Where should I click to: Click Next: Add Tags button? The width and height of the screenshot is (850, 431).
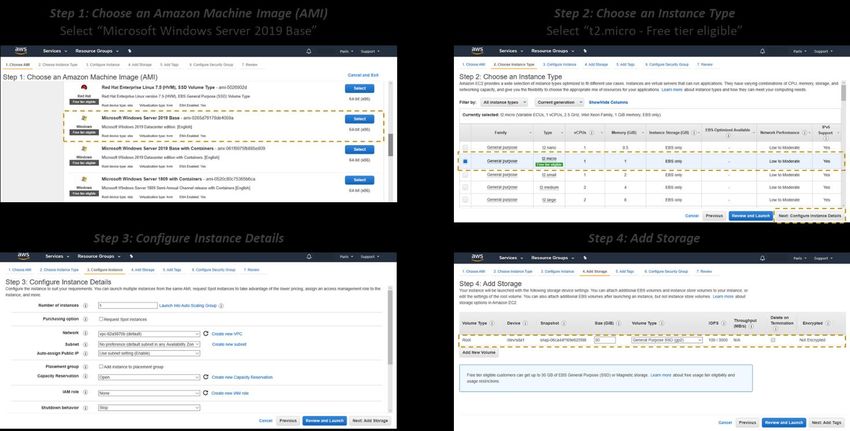826,422
